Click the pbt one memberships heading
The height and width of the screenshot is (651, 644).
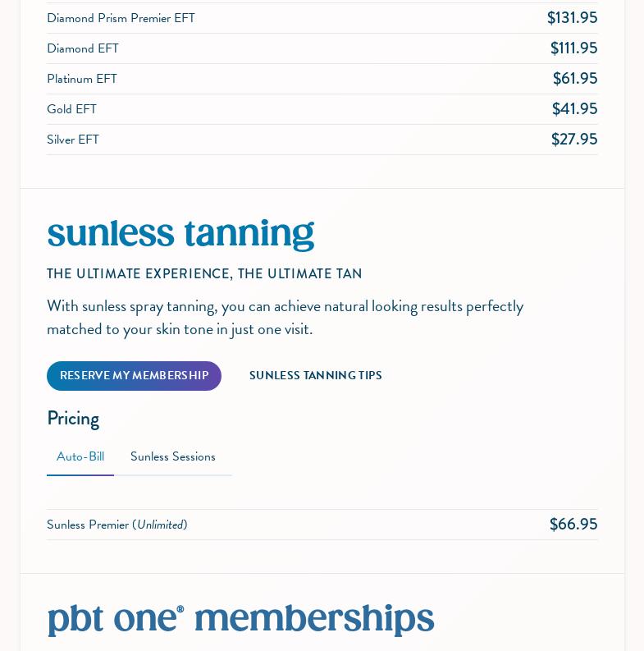click(240, 619)
